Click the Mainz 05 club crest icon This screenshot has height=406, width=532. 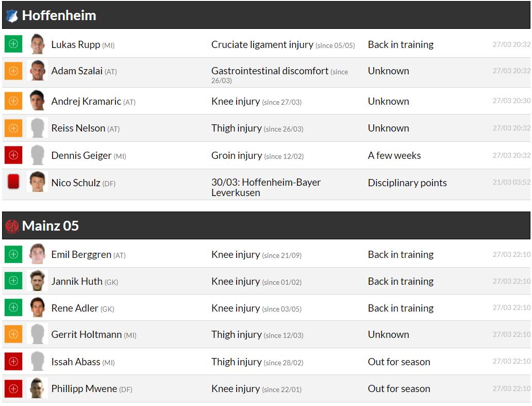pos(12,226)
